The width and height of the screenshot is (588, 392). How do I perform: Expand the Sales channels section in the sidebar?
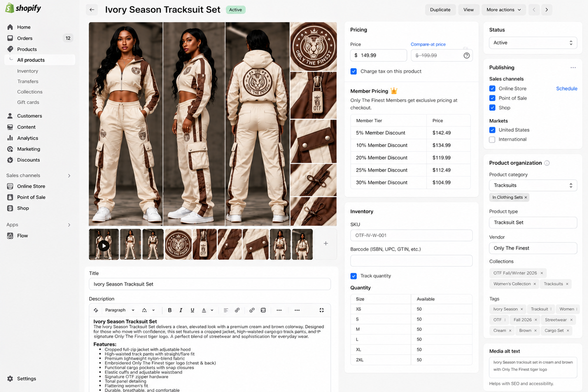[x=69, y=175]
